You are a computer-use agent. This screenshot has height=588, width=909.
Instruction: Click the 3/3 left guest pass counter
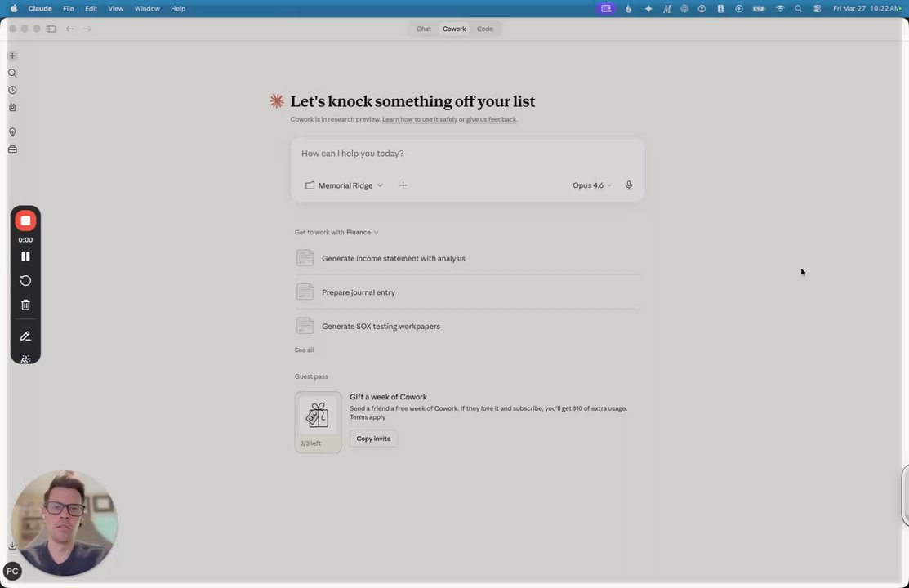pos(310,443)
